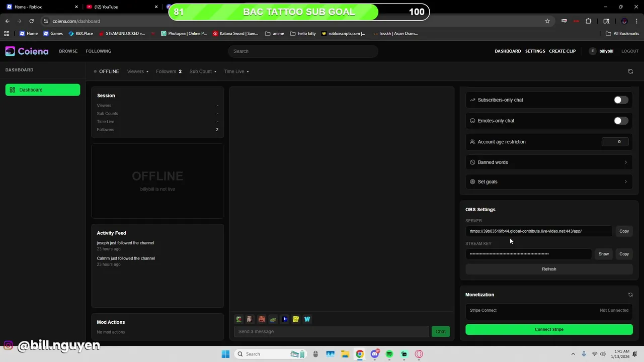Click Connect Stripe button

pyautogui.click(x=549, y=329)
